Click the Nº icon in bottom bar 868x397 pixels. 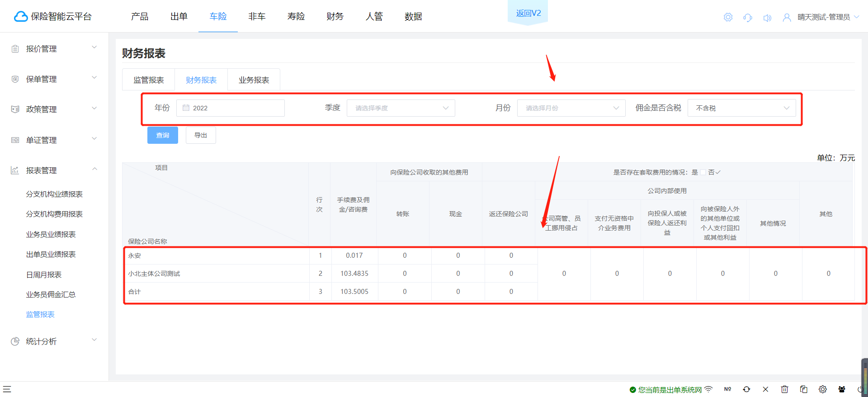[727, 389]
